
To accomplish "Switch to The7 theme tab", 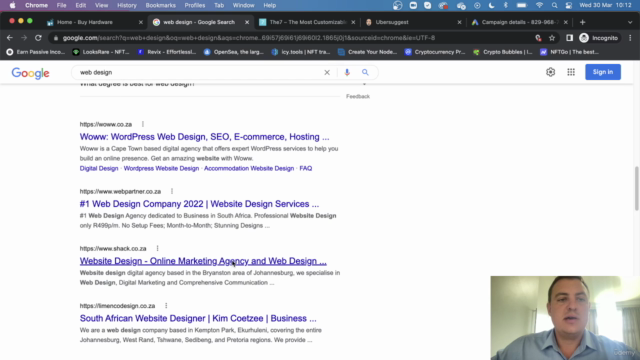I will point(308,22).
